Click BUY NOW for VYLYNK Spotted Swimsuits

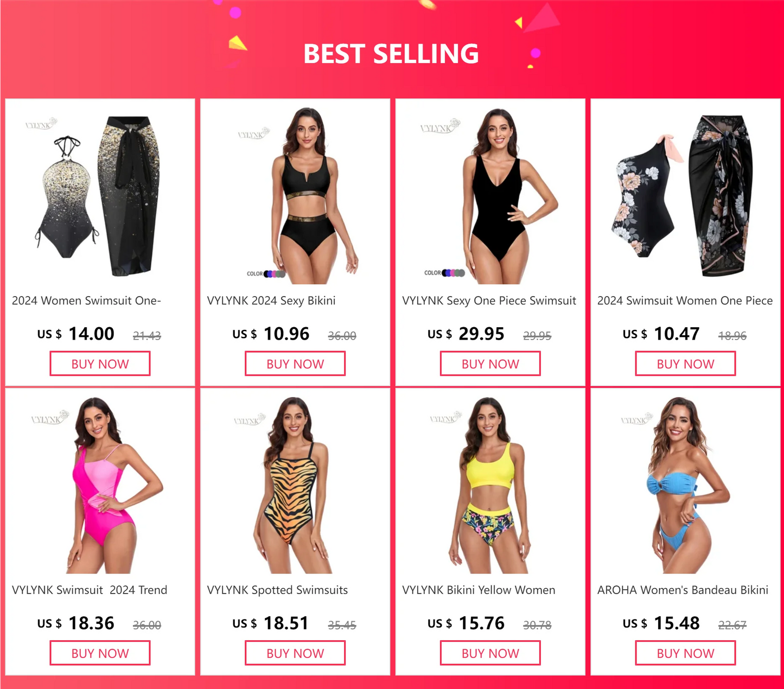295,653
